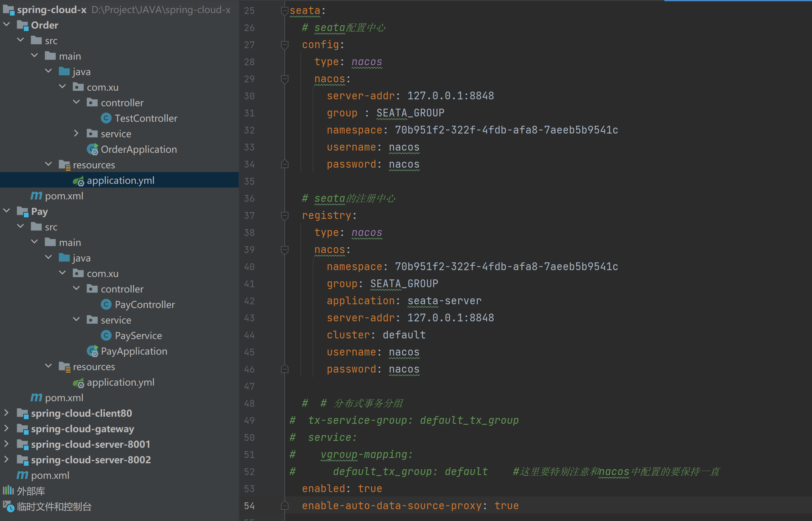Select OrderApplication in project tree

(120, 149)
